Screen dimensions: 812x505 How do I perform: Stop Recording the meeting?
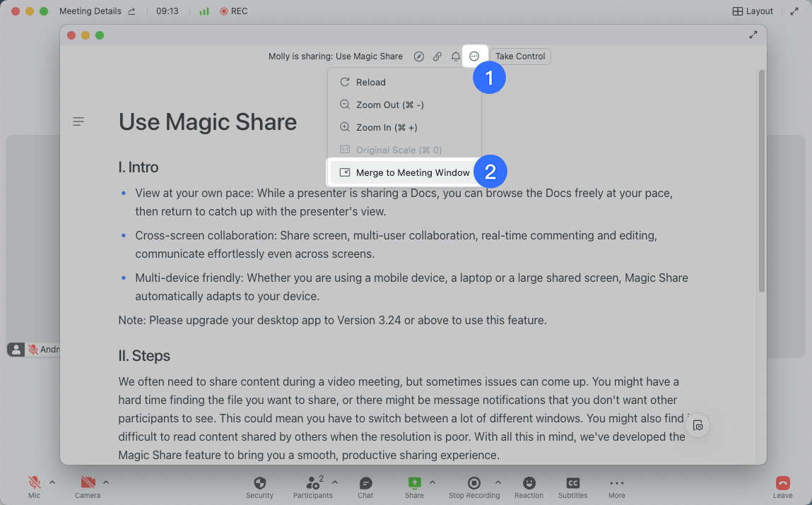[x=474, y=483]
